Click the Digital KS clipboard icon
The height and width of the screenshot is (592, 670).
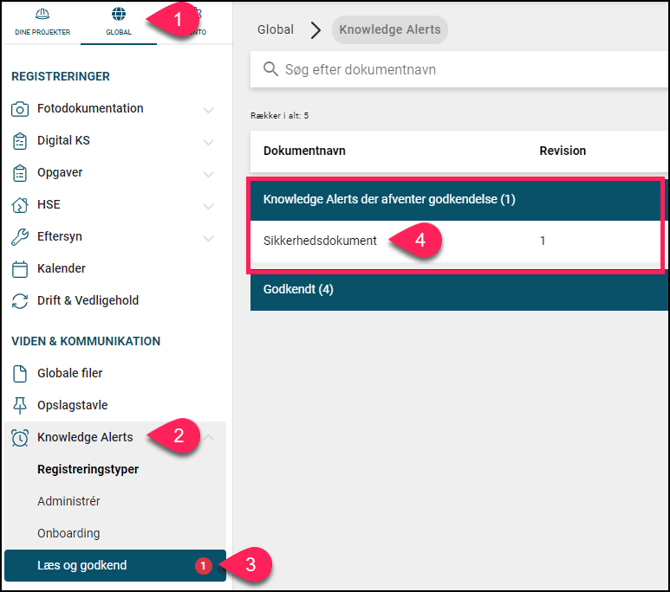tap(19, 141)
